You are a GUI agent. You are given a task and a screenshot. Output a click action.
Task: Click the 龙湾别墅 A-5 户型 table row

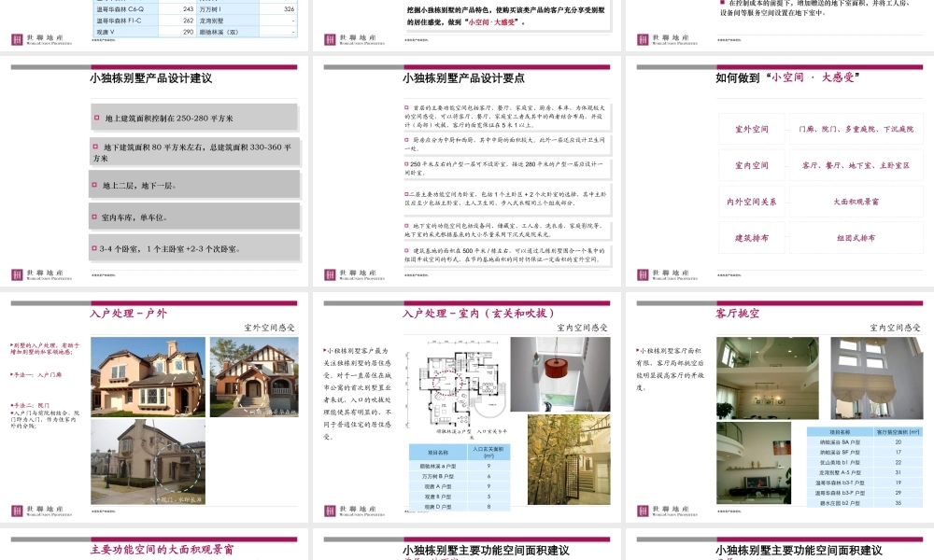864,472
